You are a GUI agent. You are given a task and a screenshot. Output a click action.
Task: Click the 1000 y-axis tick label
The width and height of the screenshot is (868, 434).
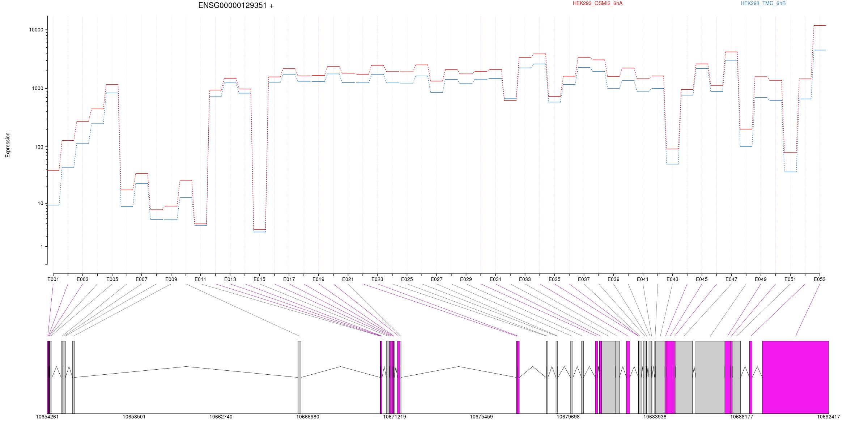point(37,88)
